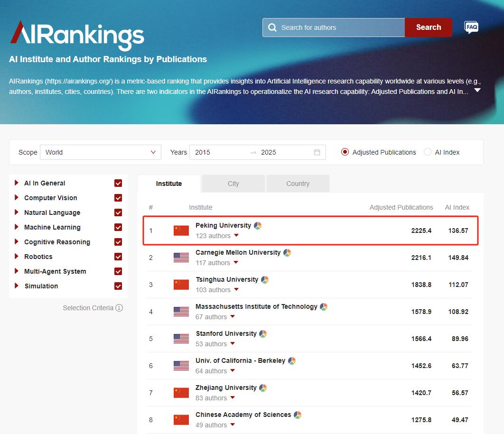
Task: Open Tsinghua University pie chart icon
Action: coord(265,279)
